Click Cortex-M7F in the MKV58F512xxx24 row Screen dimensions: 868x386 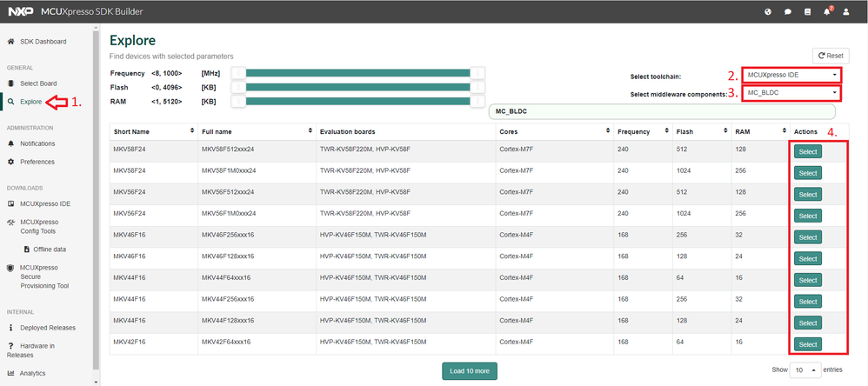tap(516, 150)
